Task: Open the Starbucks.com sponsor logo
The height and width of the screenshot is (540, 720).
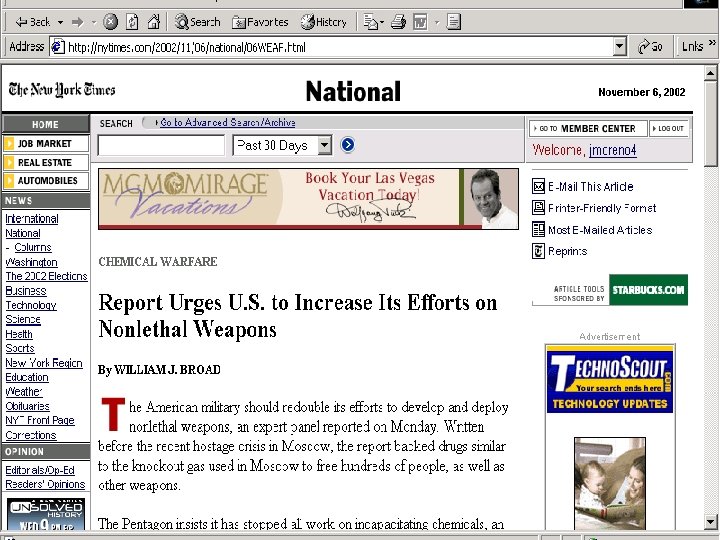Action: 648,290
